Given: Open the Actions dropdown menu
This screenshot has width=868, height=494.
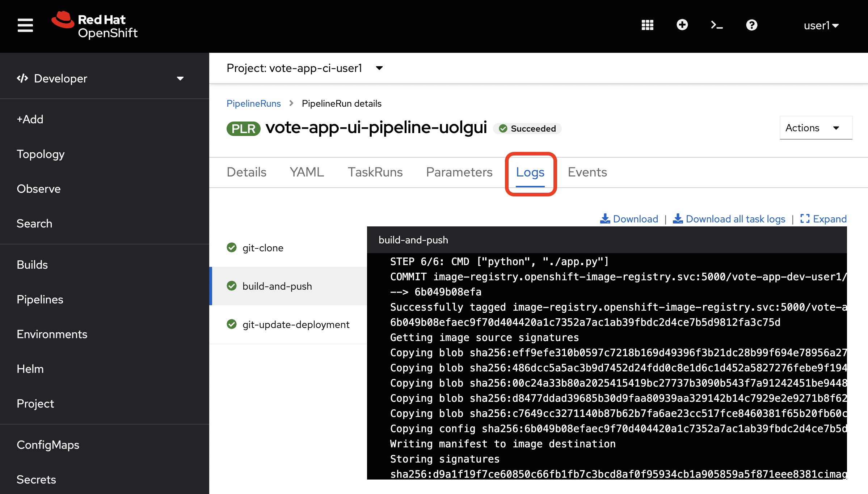Looking at the screenshot, I should [x=816, y=128].
